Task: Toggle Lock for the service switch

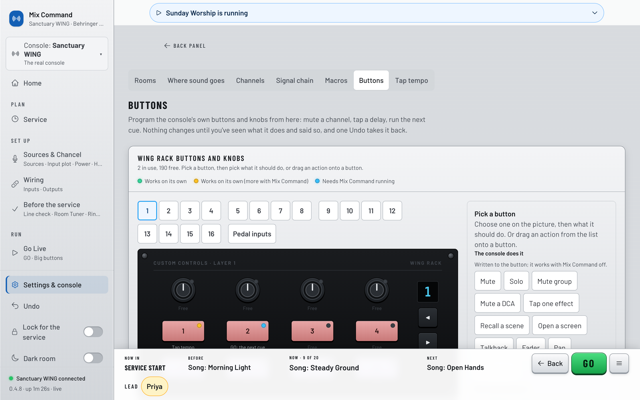Action: 93,332
